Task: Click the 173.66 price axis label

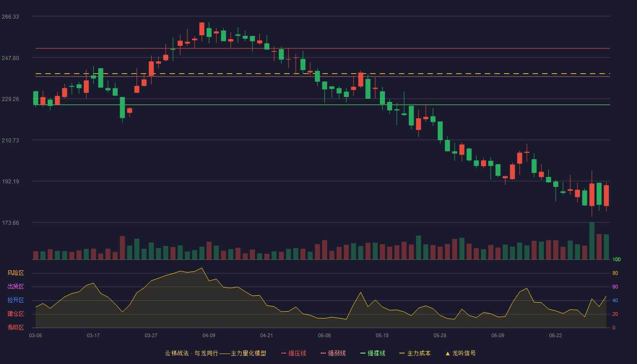Action: point(10,223)
